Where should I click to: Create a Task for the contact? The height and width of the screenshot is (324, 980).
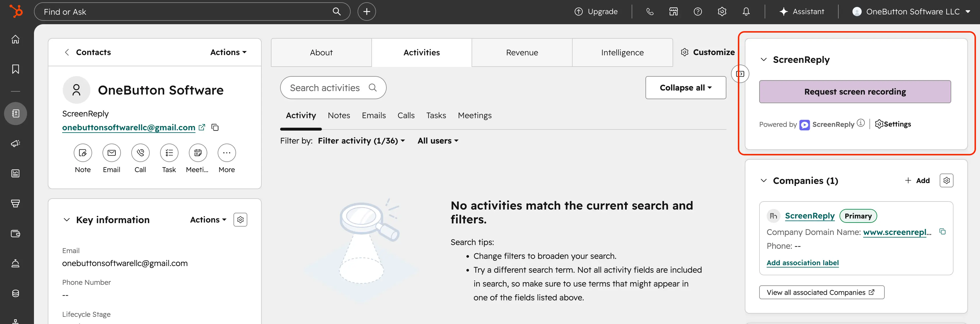[169, 153]
